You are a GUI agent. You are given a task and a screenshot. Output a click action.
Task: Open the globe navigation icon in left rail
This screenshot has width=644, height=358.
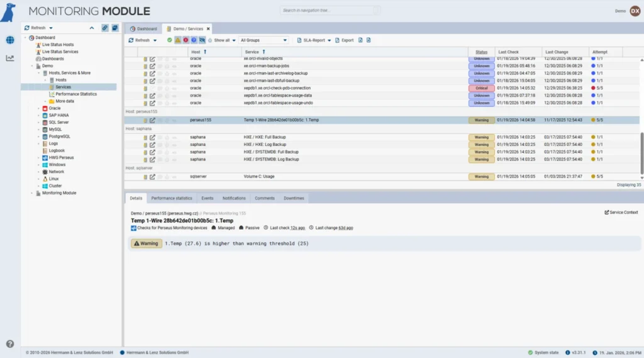(10, 40)
